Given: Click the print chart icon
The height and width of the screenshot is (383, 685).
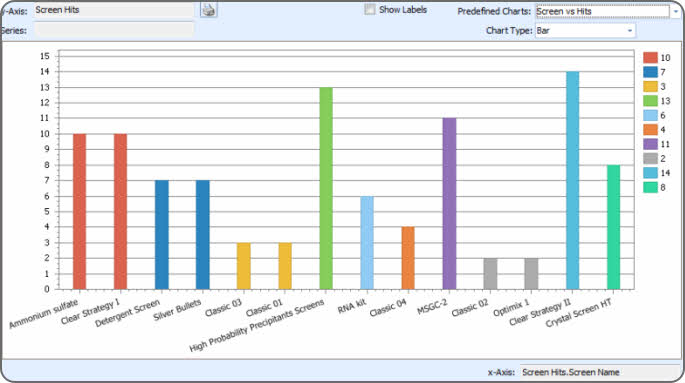Looking at the screenshot, I should pyautogui.click(x=208, y=9).
